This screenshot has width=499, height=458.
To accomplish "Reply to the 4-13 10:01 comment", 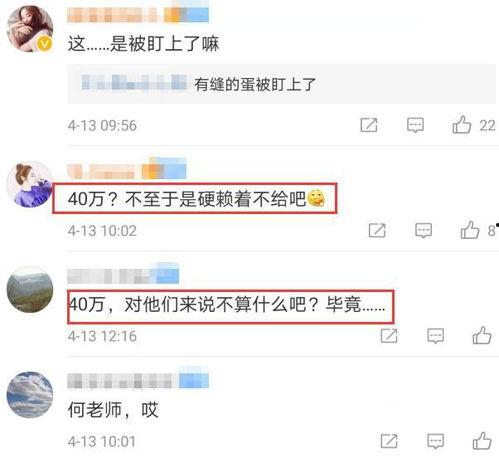I will pyautogui.click(x=436, y=441).
